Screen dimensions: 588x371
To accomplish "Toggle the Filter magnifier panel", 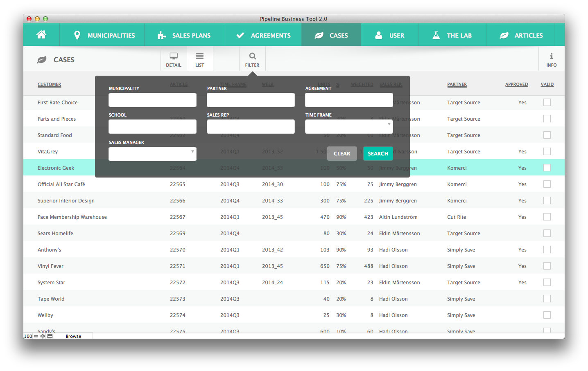I will click(252, 59).
